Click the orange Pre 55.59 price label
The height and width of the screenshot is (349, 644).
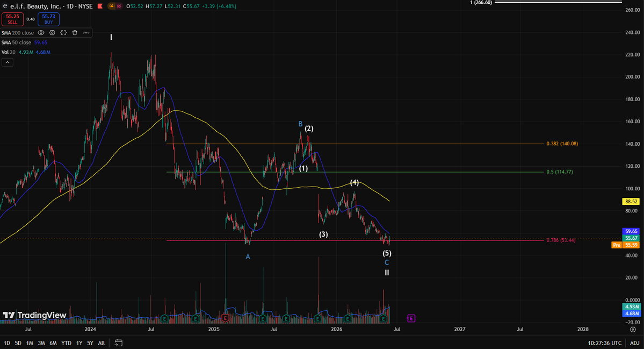point(626,245)
